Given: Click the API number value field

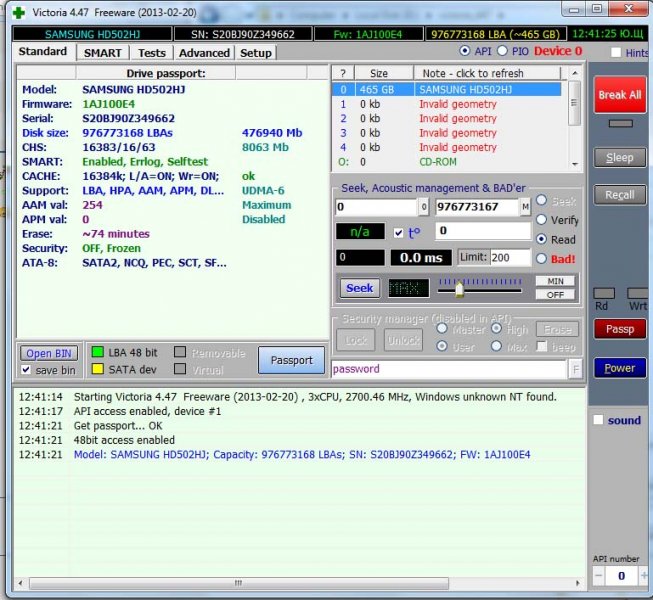Looking at the screenshot, I should pyautogui.click(x=621, y=576).
